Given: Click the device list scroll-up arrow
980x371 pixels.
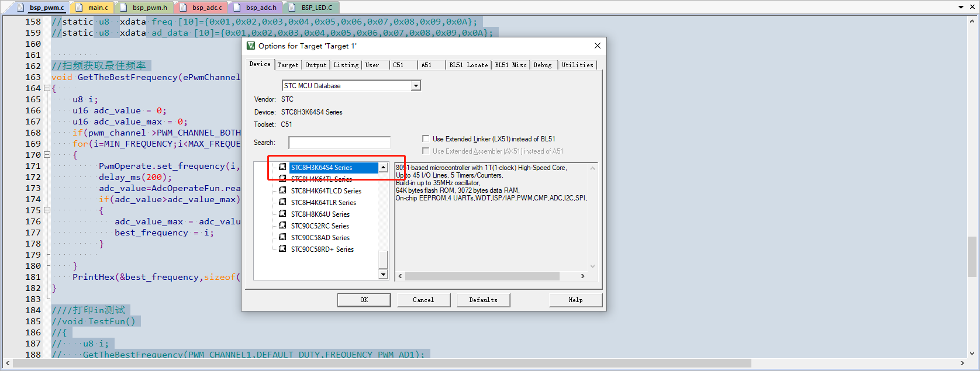Looking at the screenshot, I should (383, 168).
